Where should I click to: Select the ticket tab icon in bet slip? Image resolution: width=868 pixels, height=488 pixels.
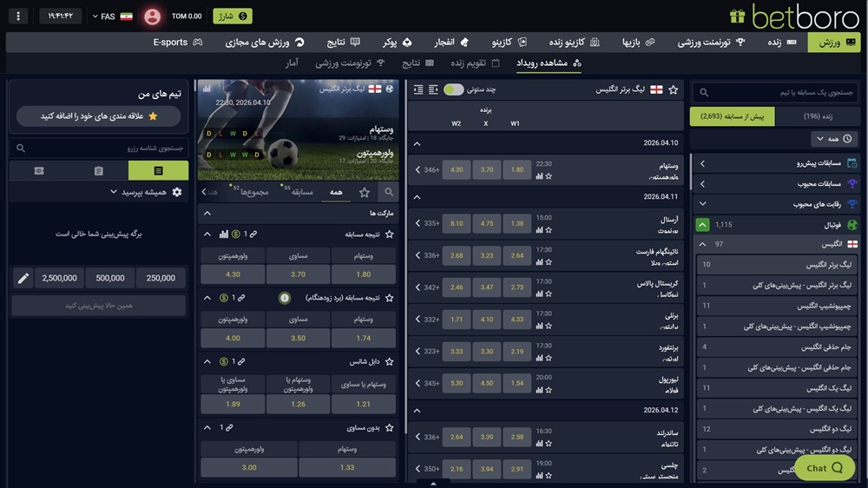[x=39, y=170]
